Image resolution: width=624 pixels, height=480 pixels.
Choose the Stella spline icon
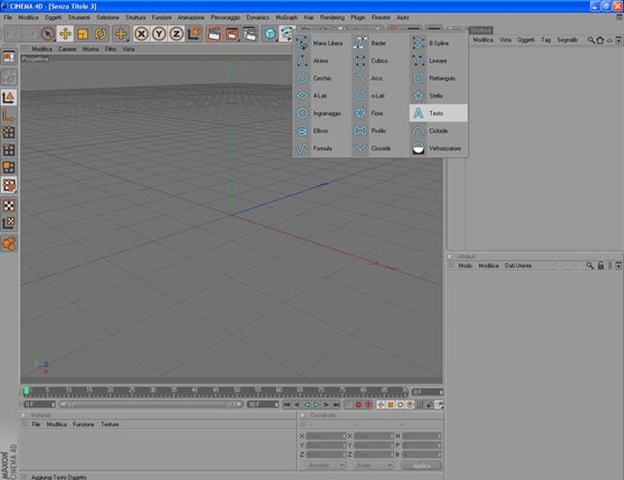tap(418, 96)
